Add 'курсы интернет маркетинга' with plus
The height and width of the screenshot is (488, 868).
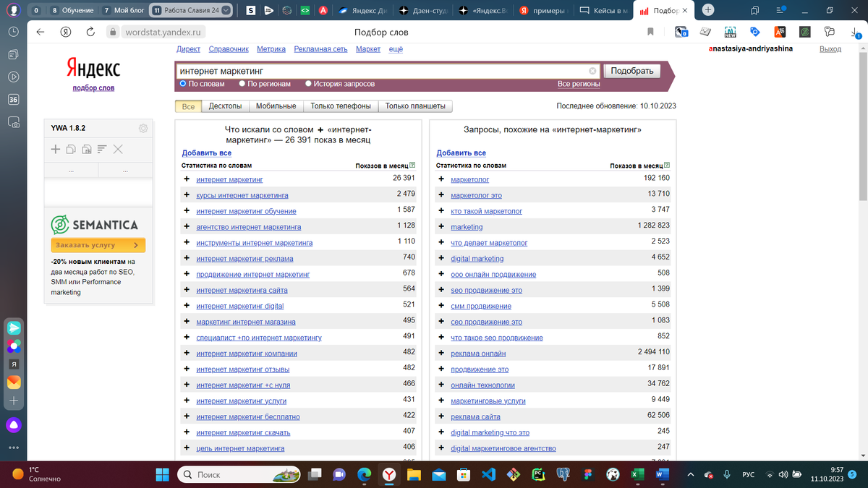point(187,194)
